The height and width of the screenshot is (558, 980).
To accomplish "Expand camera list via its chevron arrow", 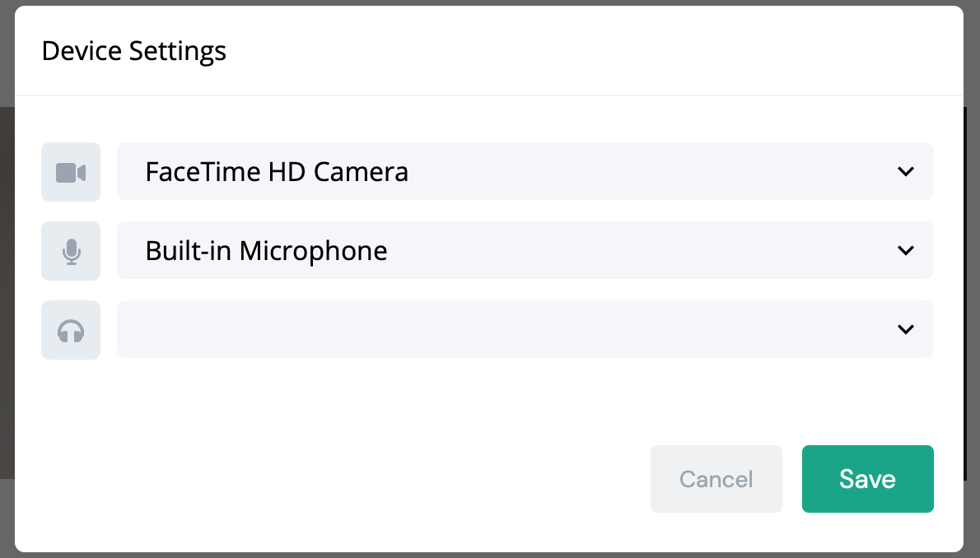I will (906, 172).
